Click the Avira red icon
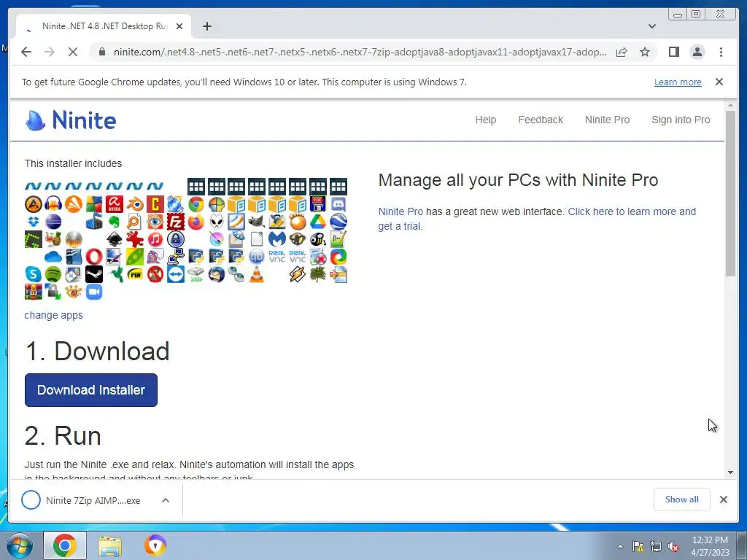 tap(115, 204)
